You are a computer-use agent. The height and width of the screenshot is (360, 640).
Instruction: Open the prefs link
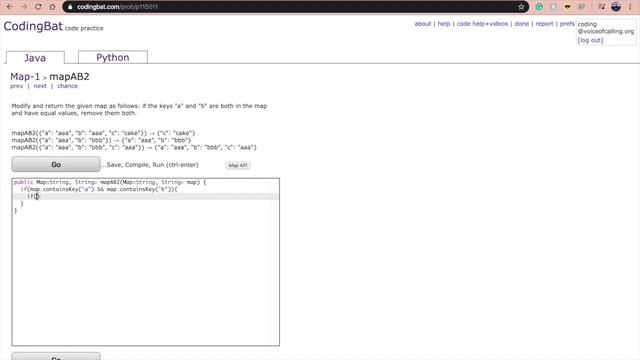567,24
